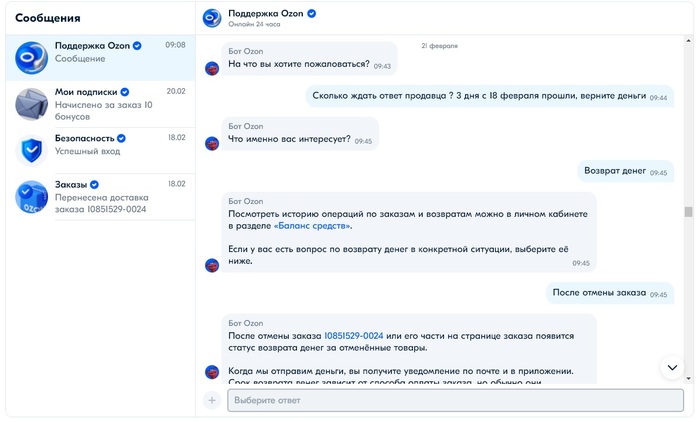Open the «Баланс средств» link
This screenshot has width=700, height=422.
pyautogui.click(x=312, y=226)
